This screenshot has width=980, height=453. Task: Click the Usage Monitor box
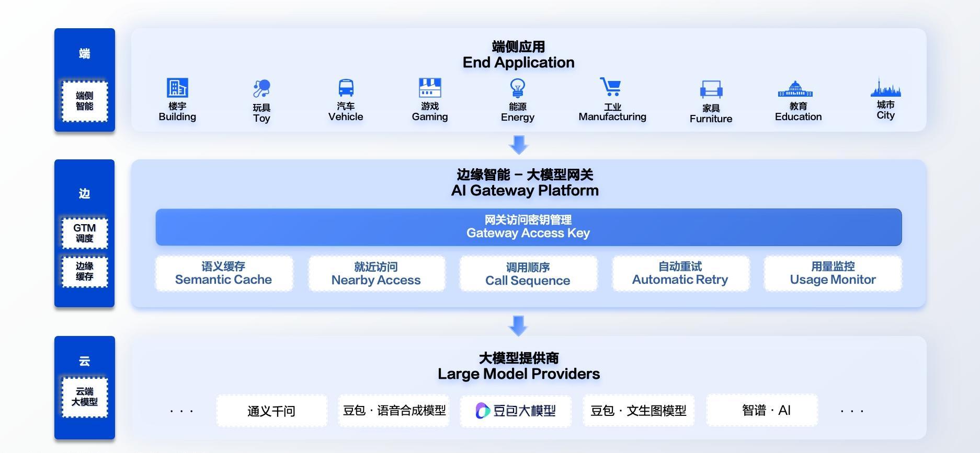833,273
